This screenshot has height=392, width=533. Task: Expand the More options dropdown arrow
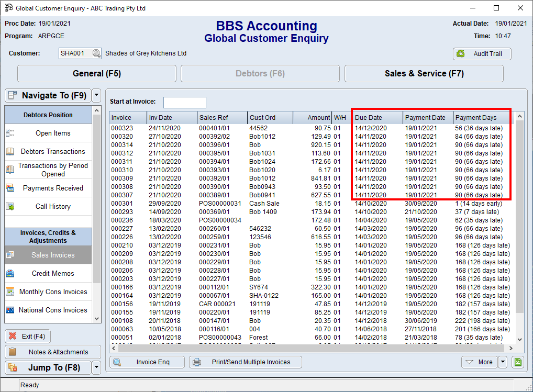[x=502, y=362]
